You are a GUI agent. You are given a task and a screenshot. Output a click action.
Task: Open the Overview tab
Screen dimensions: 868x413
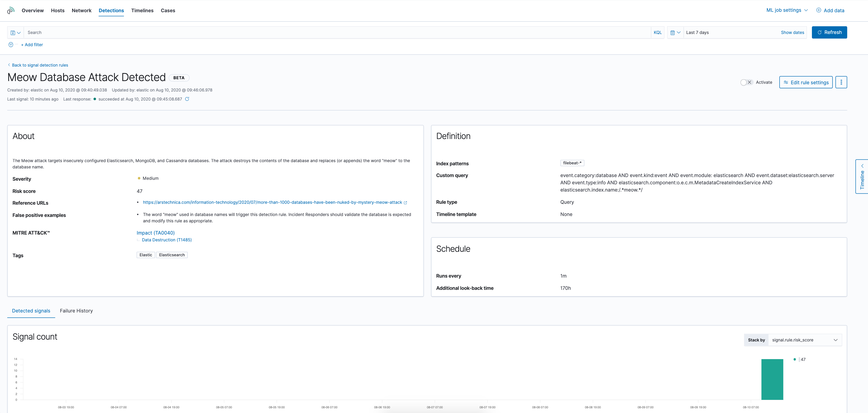(33, 10)
